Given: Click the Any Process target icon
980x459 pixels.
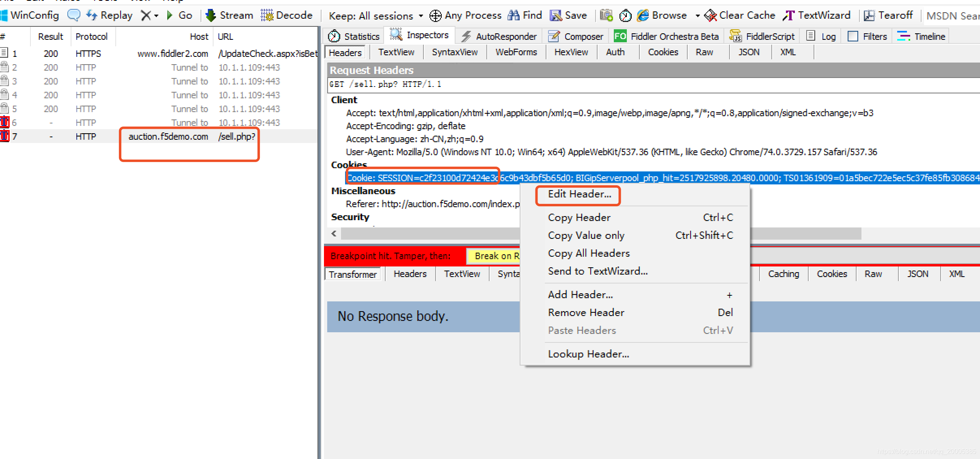Looking at the screenshot, I should [435, 16].
